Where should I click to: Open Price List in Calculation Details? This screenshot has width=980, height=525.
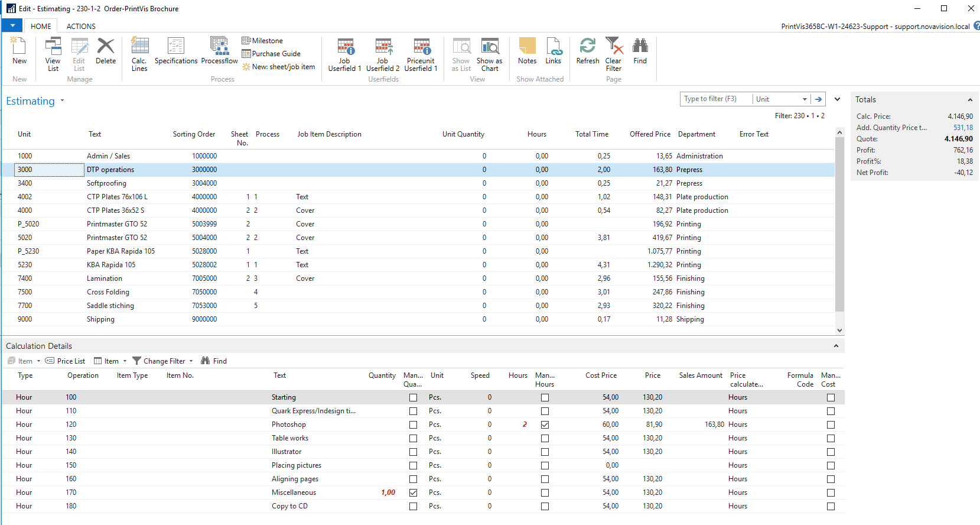(65, 361)
